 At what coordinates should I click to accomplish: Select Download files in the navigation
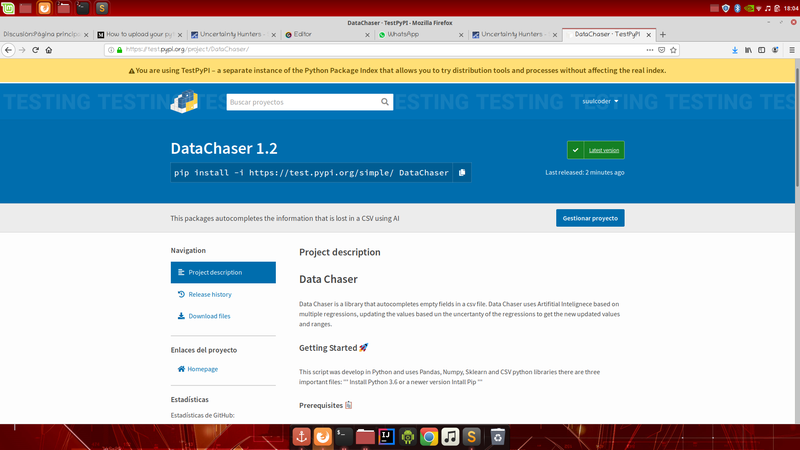point(209,316)
